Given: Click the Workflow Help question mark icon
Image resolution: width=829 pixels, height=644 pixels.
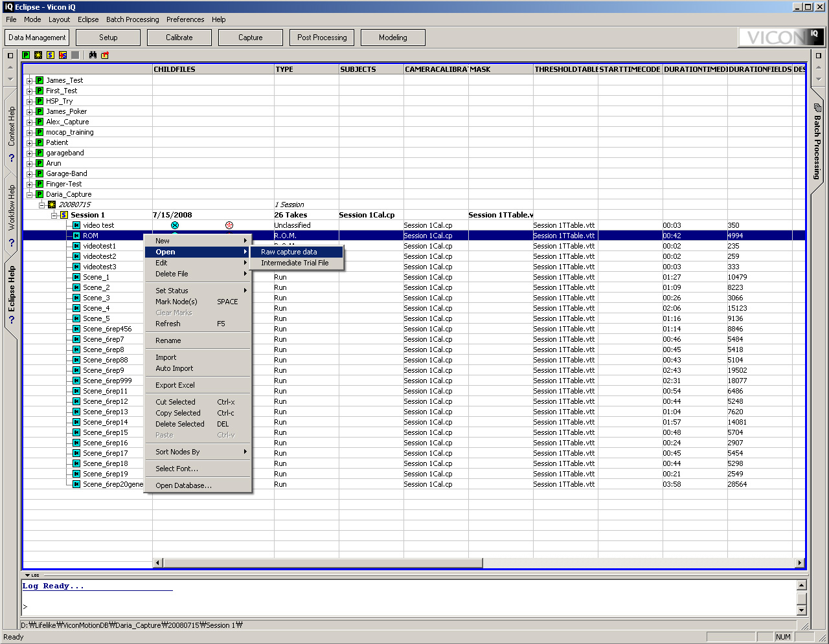Looking at the screenshot, I should point(11,243).
